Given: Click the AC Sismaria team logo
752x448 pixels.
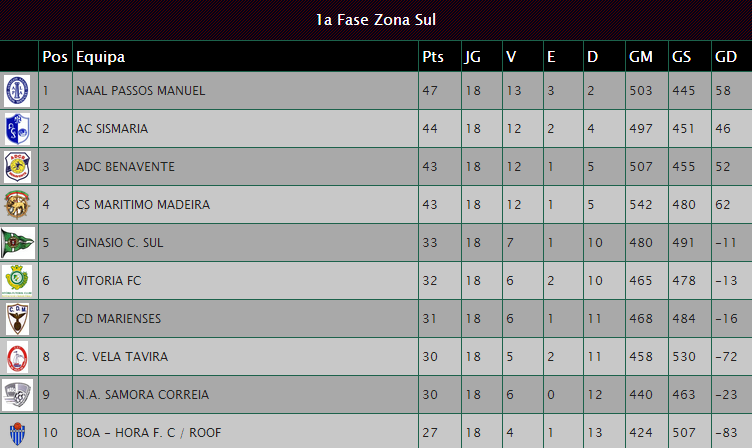Looking at the screenshot, I should coord(17,129).
